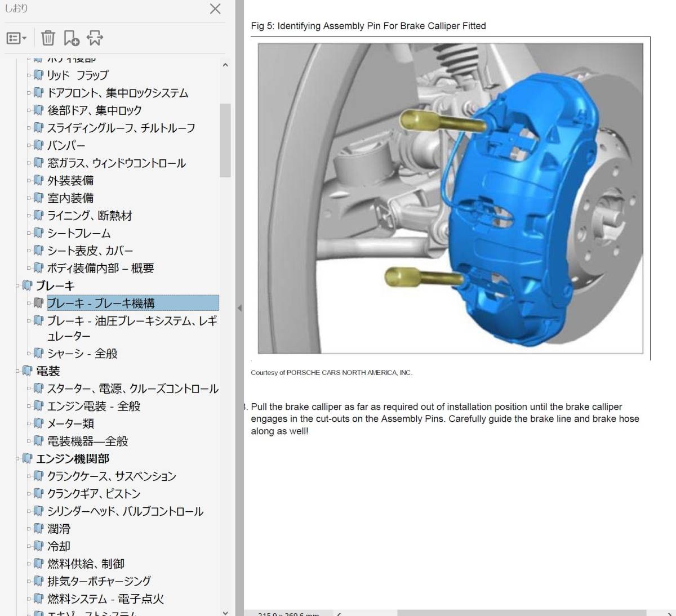Collapse the エンジン機関部 tree node
Screen dimensions: 676x616
pos(17,459)
